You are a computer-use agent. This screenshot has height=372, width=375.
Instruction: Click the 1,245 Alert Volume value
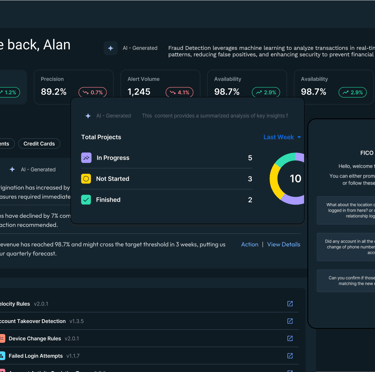(139, 92)
